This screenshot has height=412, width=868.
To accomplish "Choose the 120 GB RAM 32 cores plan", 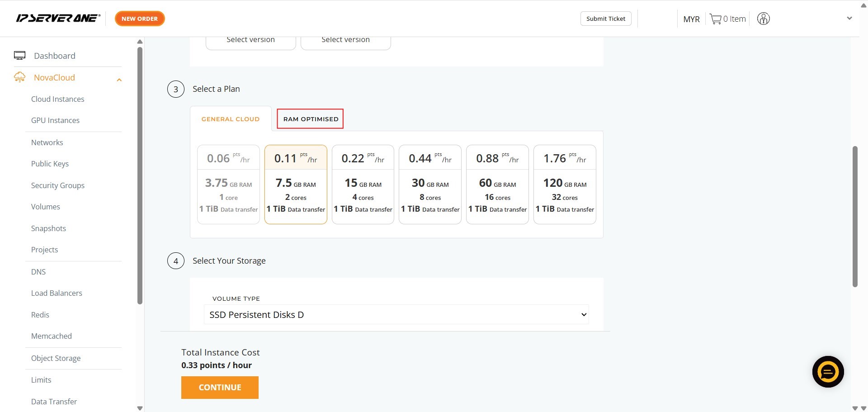I will (x=565, y=184).
